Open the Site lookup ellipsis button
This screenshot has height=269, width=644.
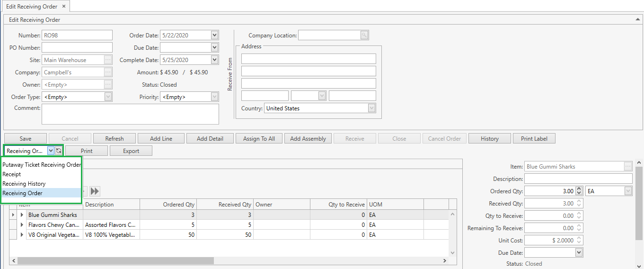click(108, 60)
